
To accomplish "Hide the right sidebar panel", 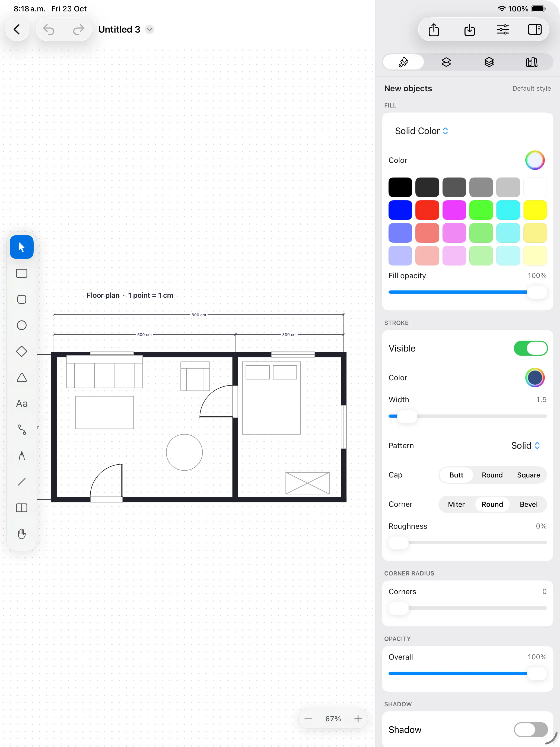I will coord(535,30).
